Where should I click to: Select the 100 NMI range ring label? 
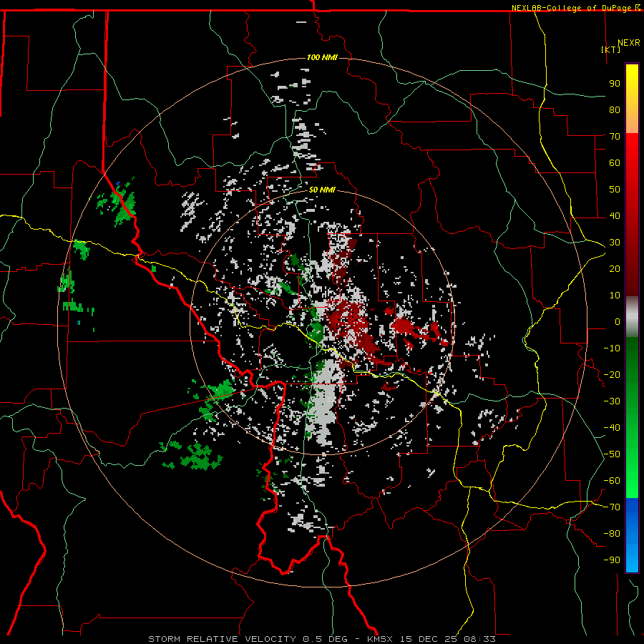pos(322,57)
